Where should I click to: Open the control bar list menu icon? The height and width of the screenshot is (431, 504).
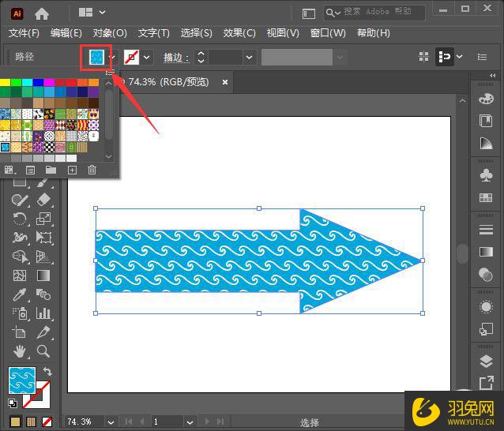(x=482, y=57)
